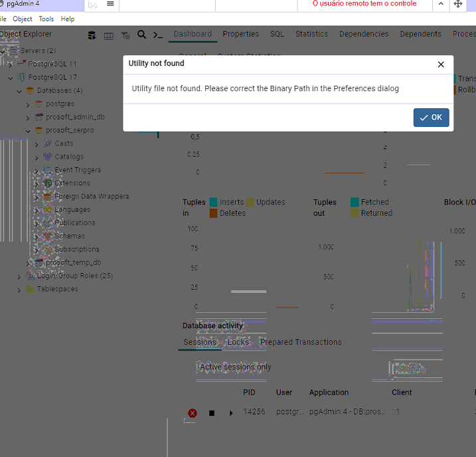
Task: Click the View Data table icon
Action: pos(109,36)
